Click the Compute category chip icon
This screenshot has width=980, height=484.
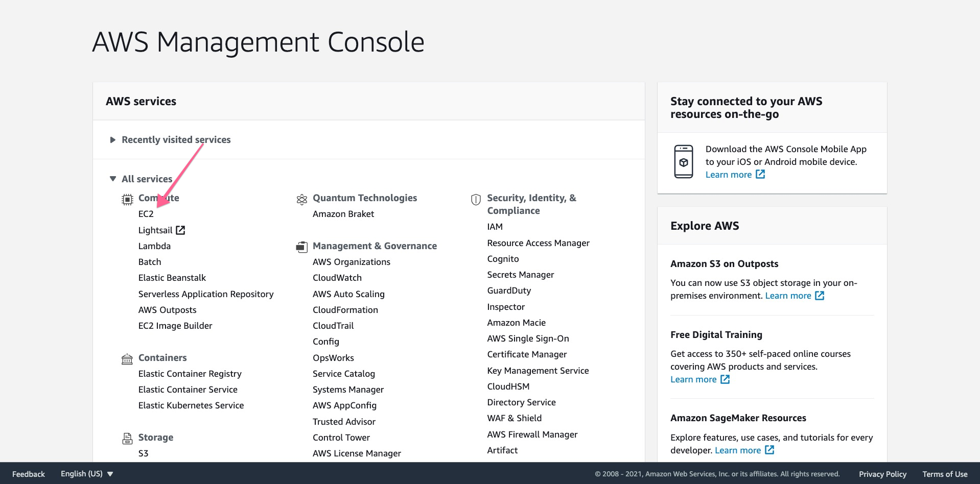click(x=127, y=200)
